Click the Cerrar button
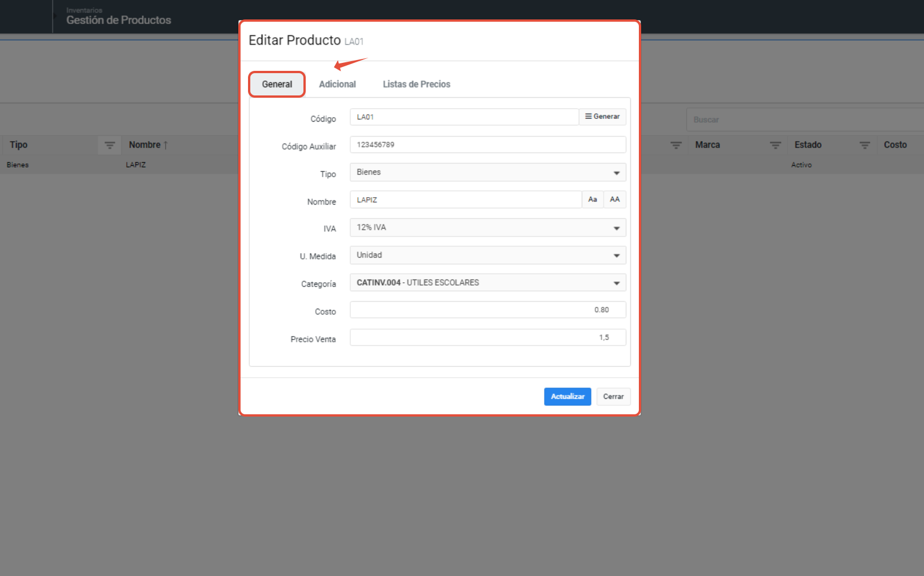The width and height of the screenshot is (924, 576). 613,397
